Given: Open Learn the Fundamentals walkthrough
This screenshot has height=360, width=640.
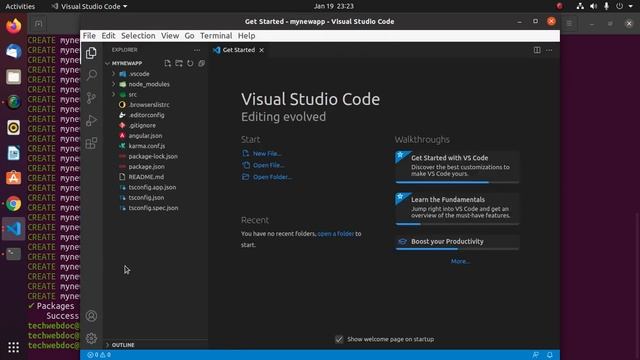Looking at the screenshot, I should [457, 209].
